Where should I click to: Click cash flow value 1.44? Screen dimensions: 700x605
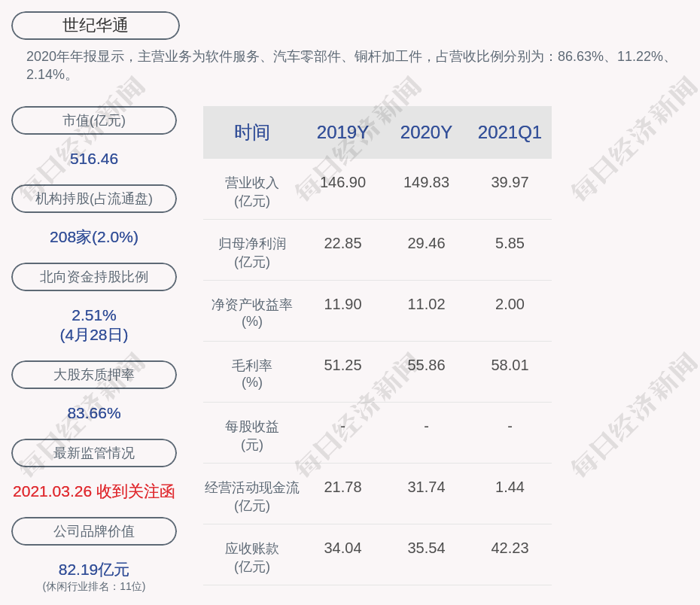510,487
